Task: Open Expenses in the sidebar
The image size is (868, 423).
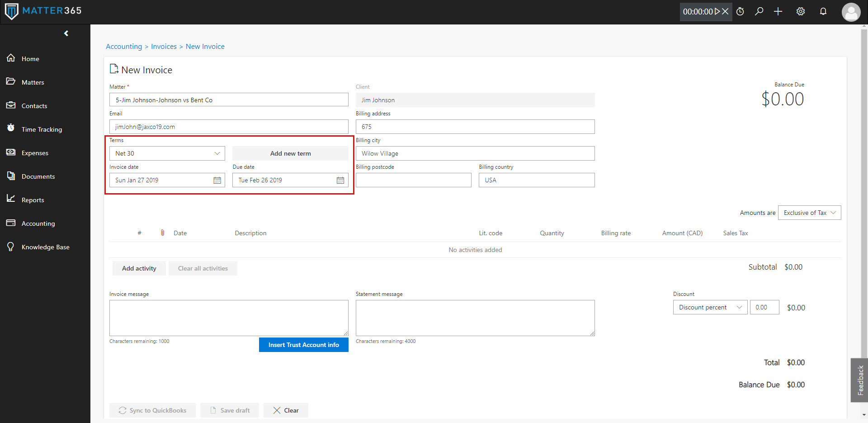Action: click(x=35, y=153)
